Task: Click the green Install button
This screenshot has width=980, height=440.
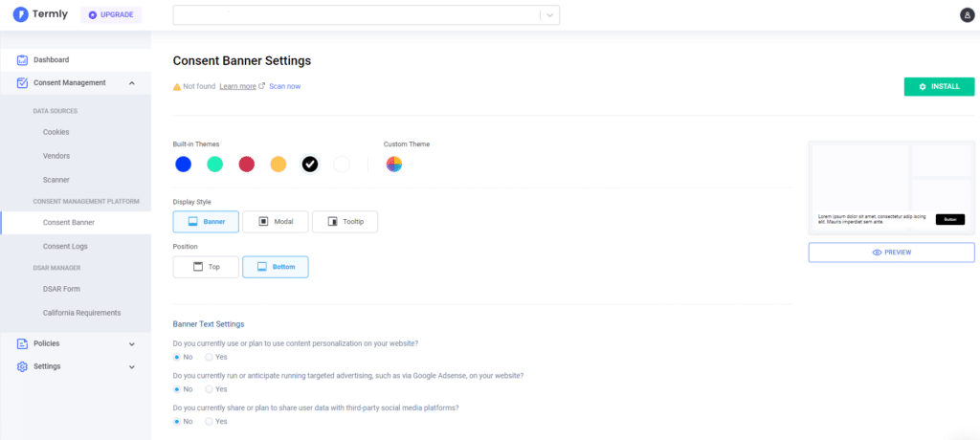Action: click(x=939, y=87)
